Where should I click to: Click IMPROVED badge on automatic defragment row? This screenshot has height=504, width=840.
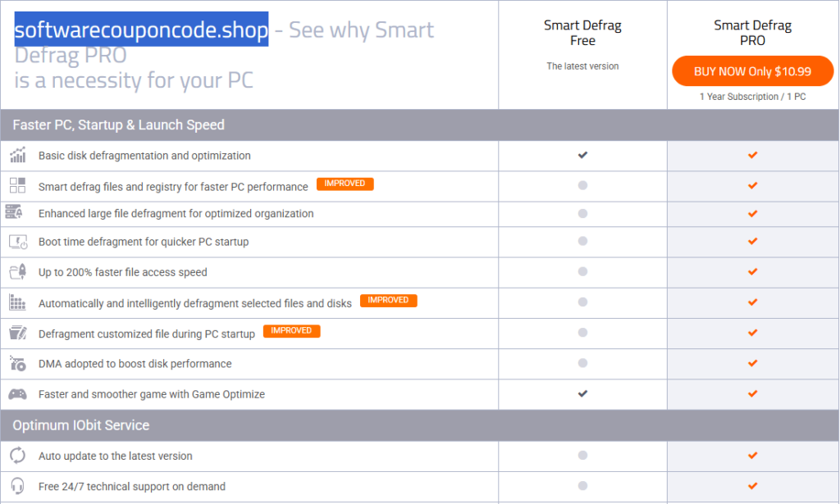point(388,300)
